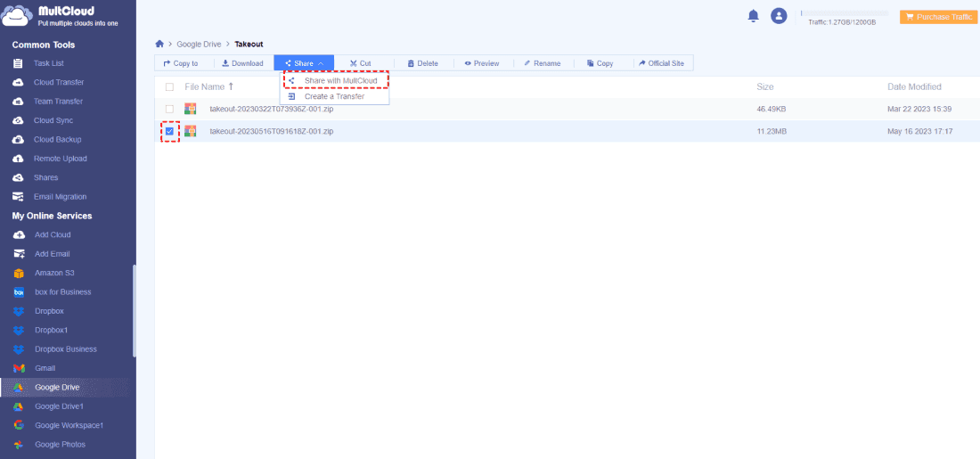Viewport: 980px width, 459px height.
Task: Click the Download toolbar button
Action: [242, 63]
